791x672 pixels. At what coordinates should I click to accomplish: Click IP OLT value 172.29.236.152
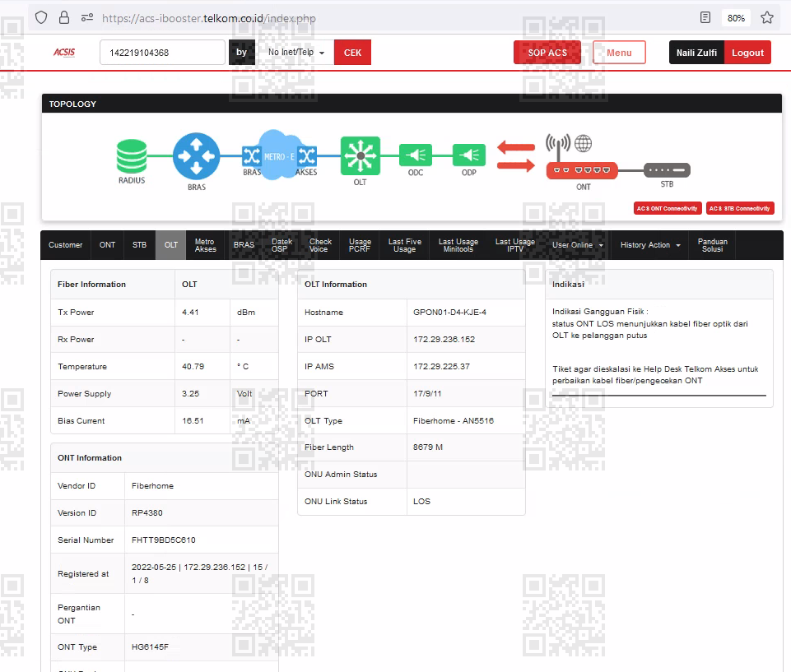point(444,339)
